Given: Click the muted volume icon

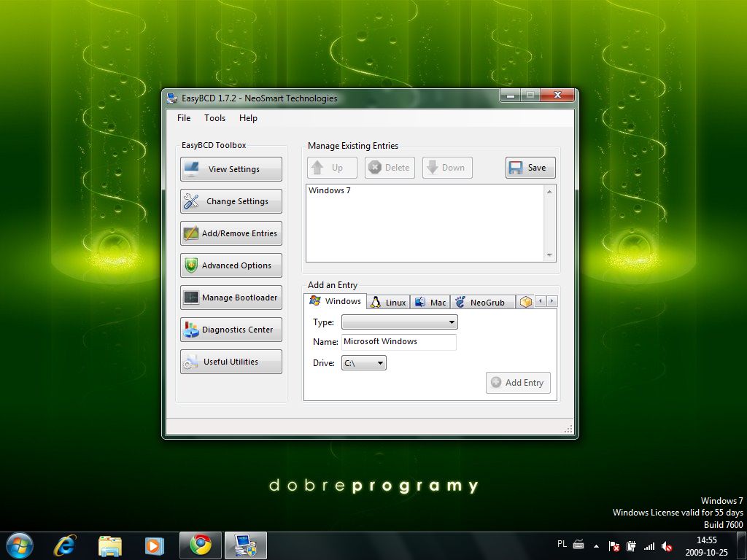Looking at the screenshot, I should click(x=667, y=546).
